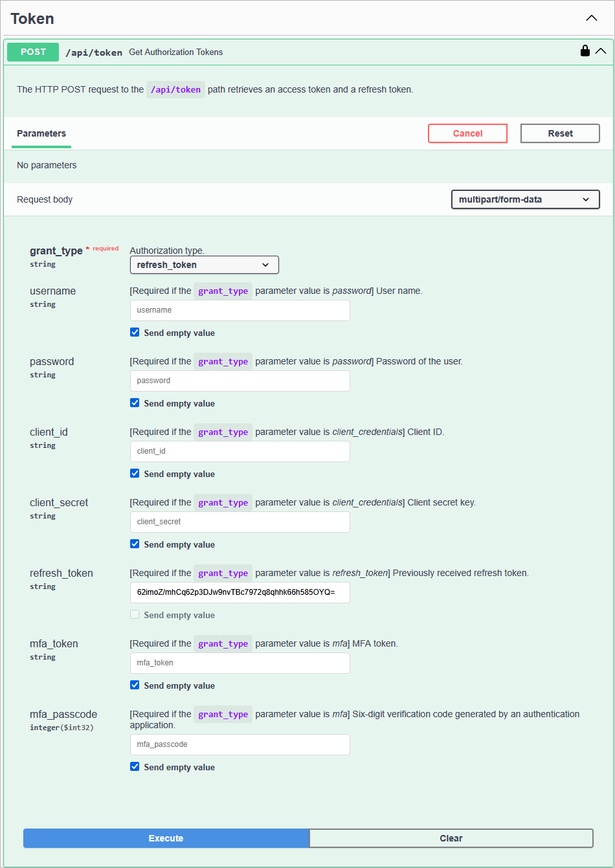Toggle Send empty value under client_secret
Image resolution: width=615 pixels, height=868 pixels.
pyautogui.click(x=135, y=544)
